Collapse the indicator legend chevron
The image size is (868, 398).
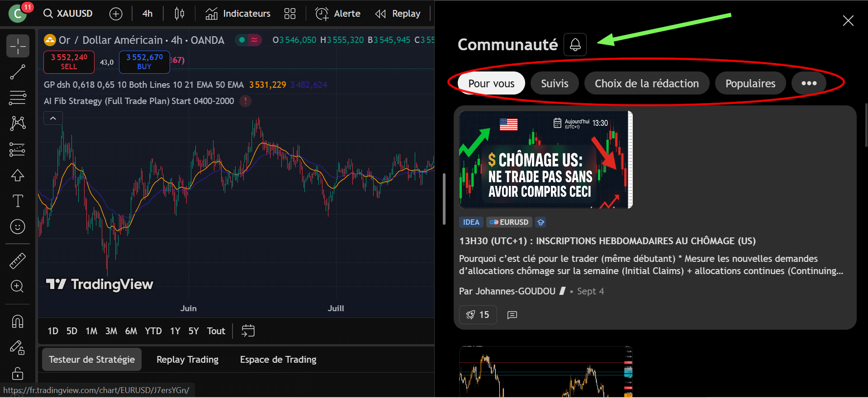tap(53, 118)
